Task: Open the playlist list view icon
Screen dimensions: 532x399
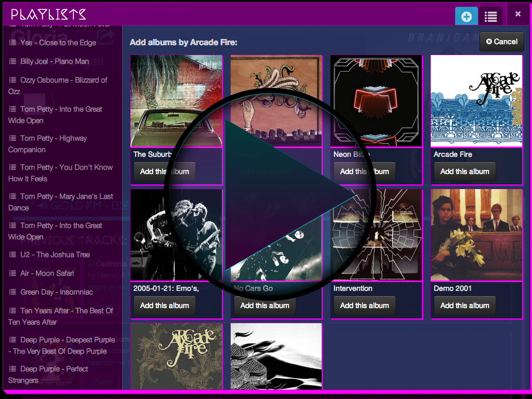Action: click(490, 17)
